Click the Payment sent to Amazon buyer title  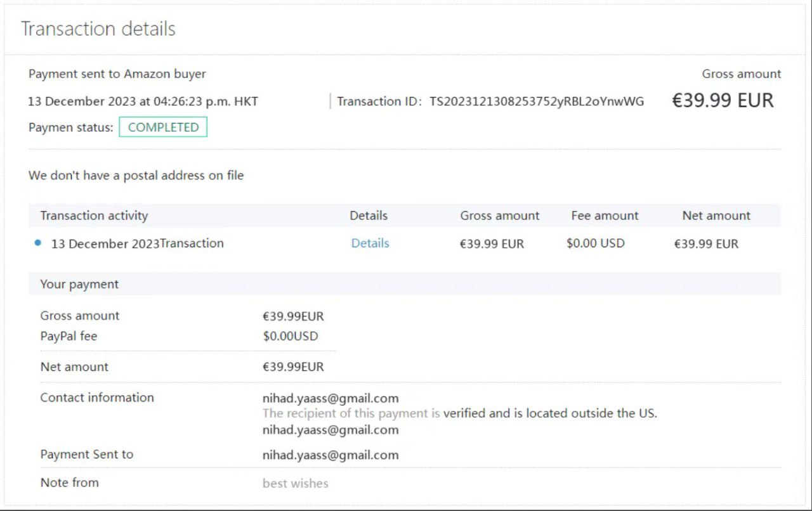pos(117,74)
